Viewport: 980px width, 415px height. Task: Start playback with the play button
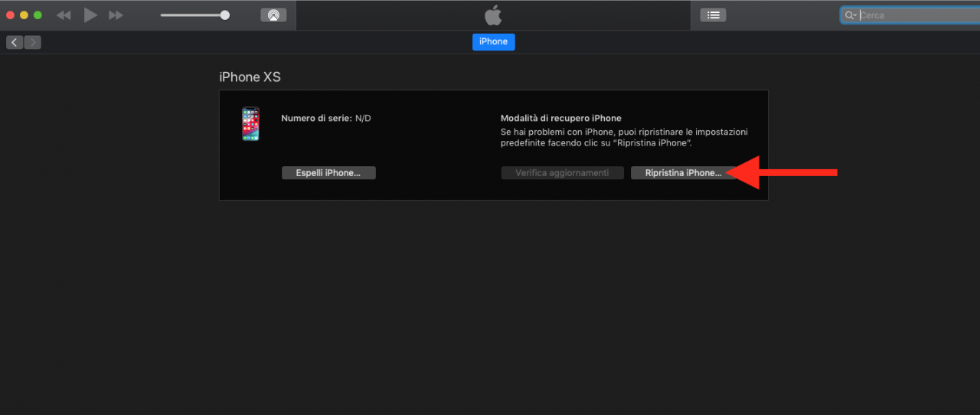point(90,15)
